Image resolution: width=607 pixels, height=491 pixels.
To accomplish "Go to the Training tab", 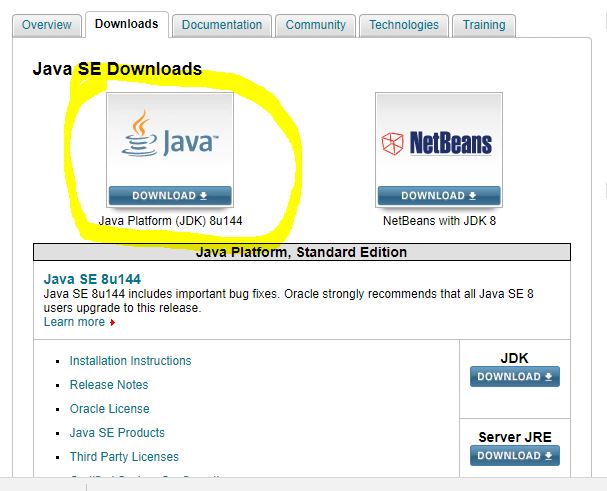I will [484, 25].
